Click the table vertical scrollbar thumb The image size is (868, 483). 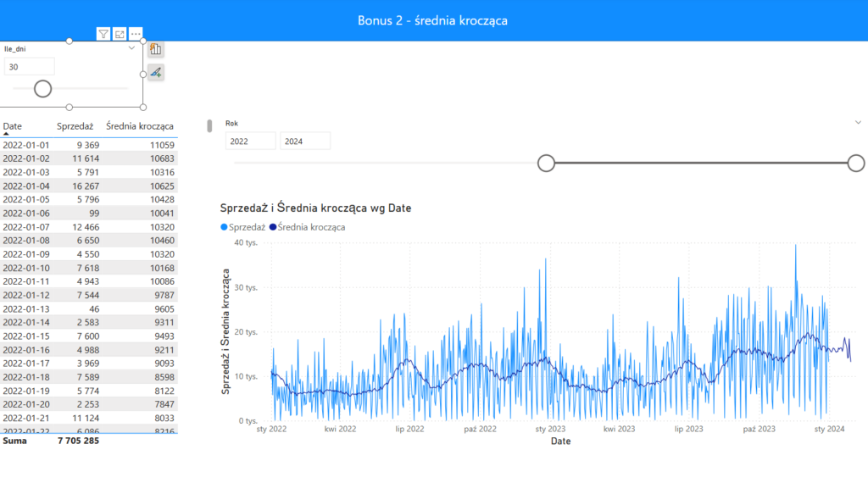pyautogui.click(x=209, y=126)
